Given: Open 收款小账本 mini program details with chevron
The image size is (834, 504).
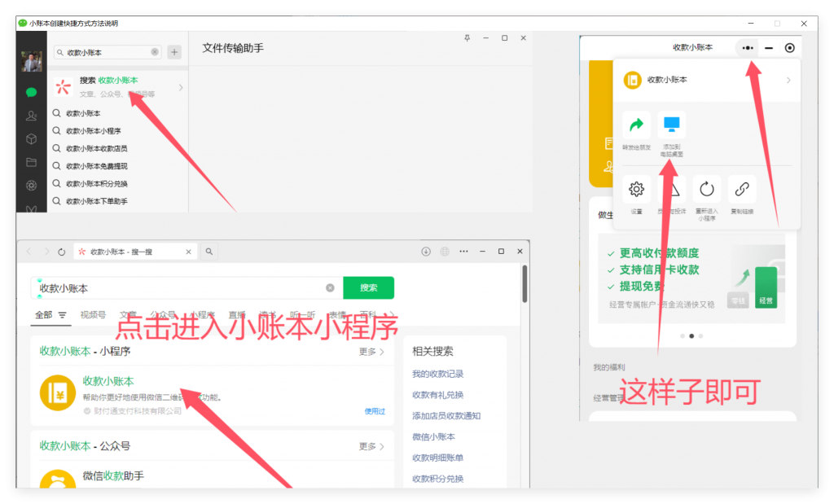Looking at the screenshot, I should click(x=788, y=80).
